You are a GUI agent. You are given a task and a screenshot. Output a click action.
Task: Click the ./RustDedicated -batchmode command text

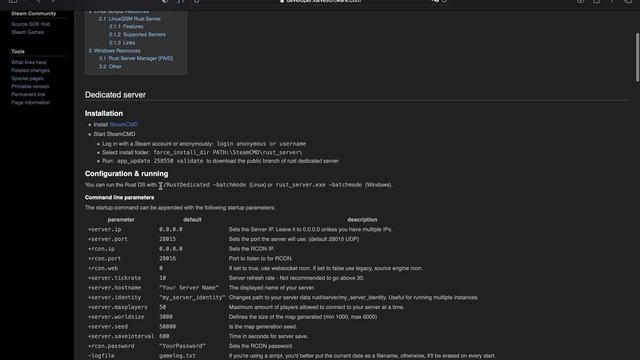[202, 185]
